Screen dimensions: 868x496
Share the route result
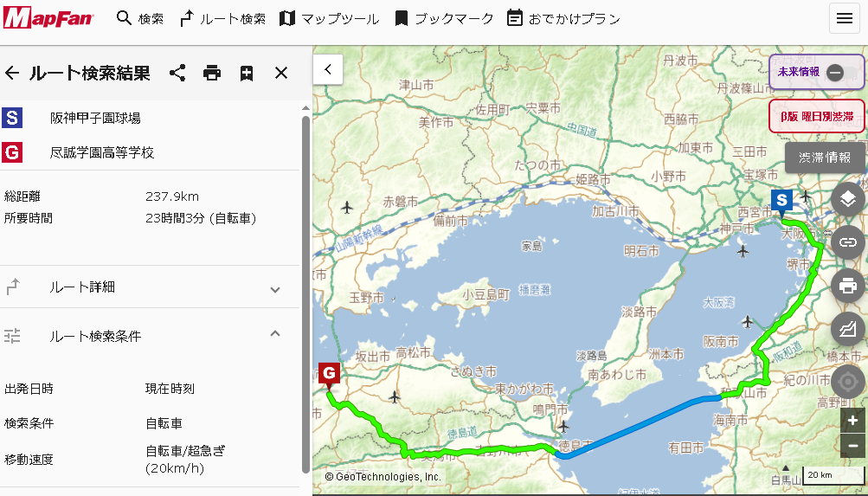pyautogui.click(x=177, y=73)
